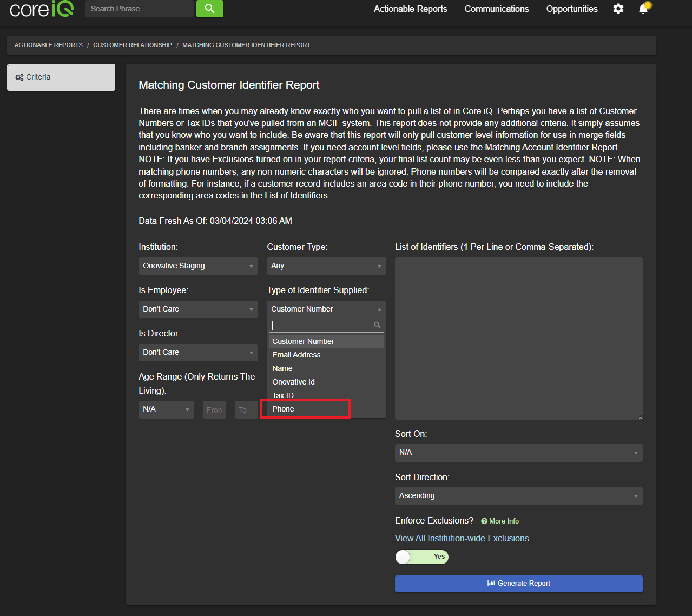The width and height of the screenshot is (692, 616).
Task: Select Customer Number from identifier list
Action: click(x=326, y=341)
